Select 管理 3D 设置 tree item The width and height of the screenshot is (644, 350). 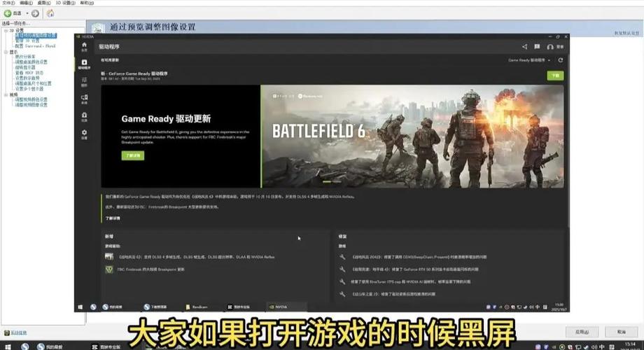pyautogui.click(x=27, y=41)
